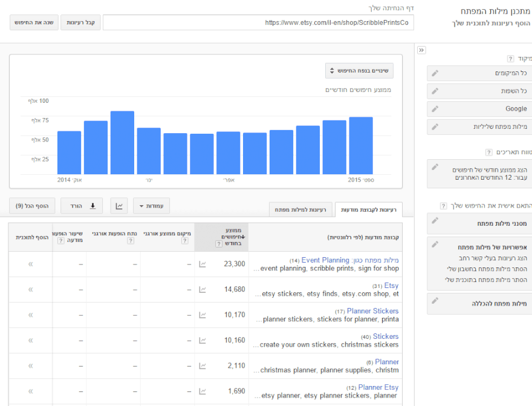The image size is (532, 406).
Task: Edit the 'כל המיקומים' locations pencil icon
Action: click(x=435, y=73)
